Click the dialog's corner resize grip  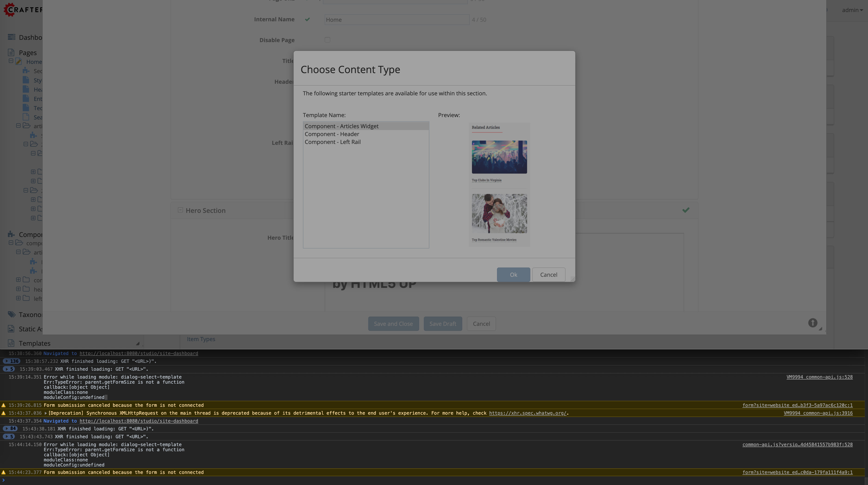tap(572, 279)
